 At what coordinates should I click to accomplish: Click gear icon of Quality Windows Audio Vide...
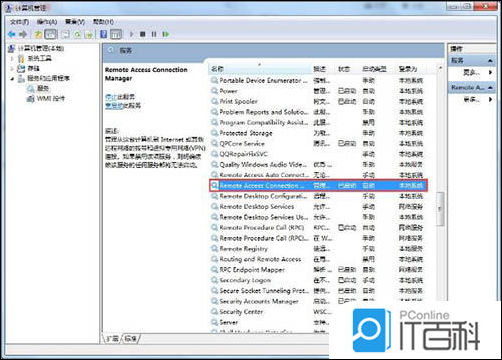215,165
